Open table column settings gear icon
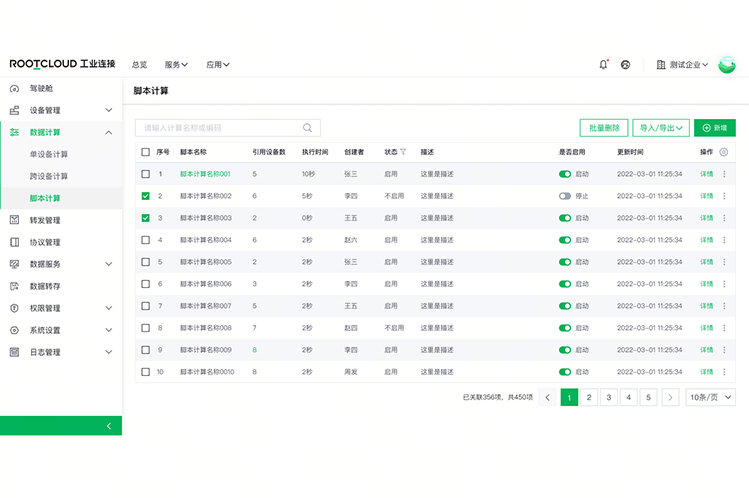Screen dimensions: 749x498 (x=724, y=152)
